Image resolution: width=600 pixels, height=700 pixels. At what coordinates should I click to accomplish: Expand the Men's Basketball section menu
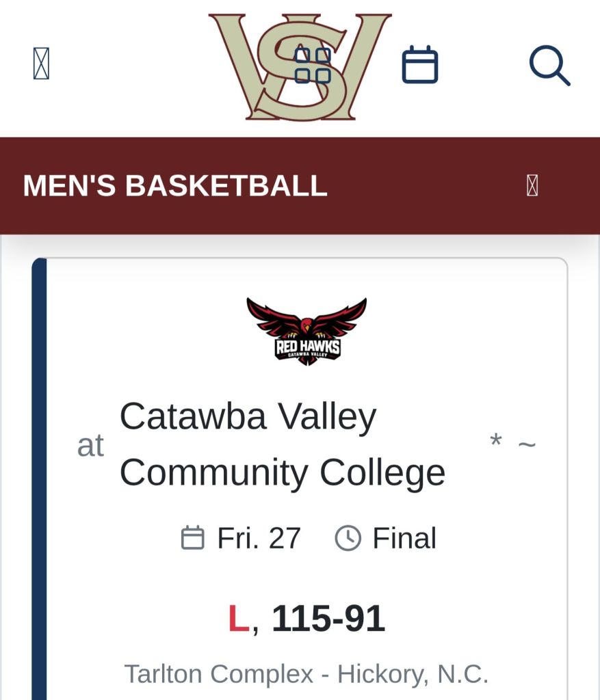click(x=532, y=185)
